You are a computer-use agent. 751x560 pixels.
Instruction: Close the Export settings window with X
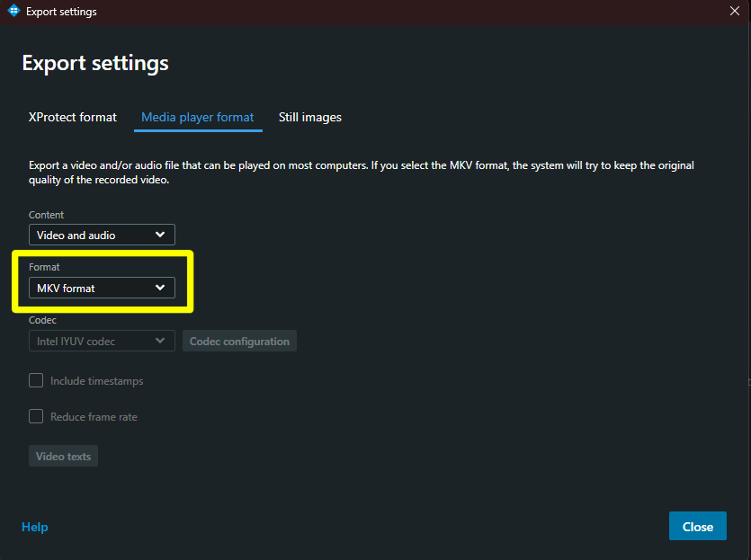[734, 12]
